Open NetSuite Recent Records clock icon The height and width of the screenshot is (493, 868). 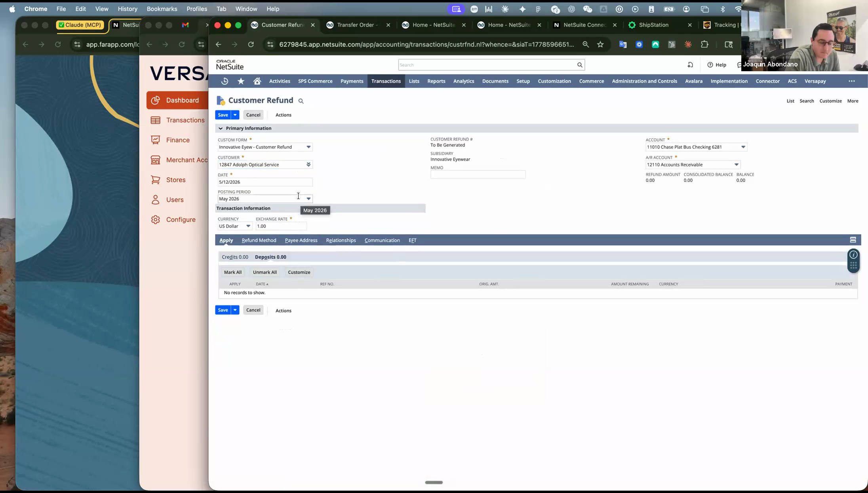225,81
